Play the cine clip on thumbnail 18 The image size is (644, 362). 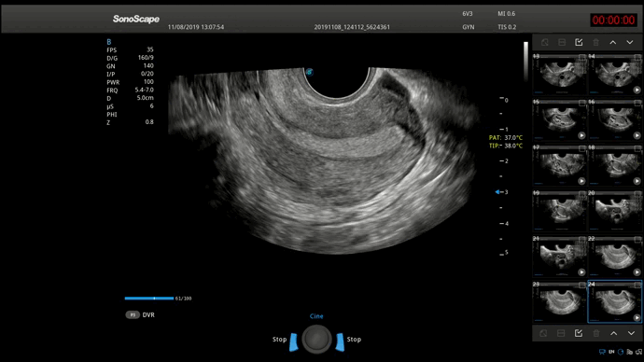point(637,181)
